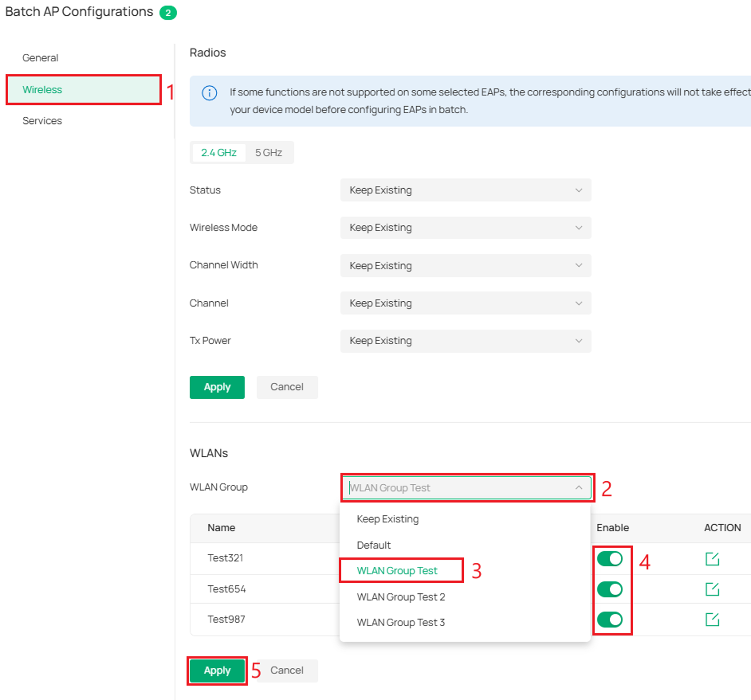Expand the Wireless Mode dropdown

click(x=465, y=227)
